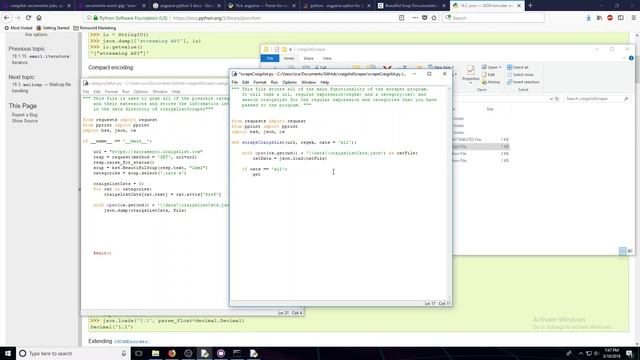Image resolution: width=640 pixels, height=360 pixels.
Task: Open a new browser tab
Action: click(530, 6)
